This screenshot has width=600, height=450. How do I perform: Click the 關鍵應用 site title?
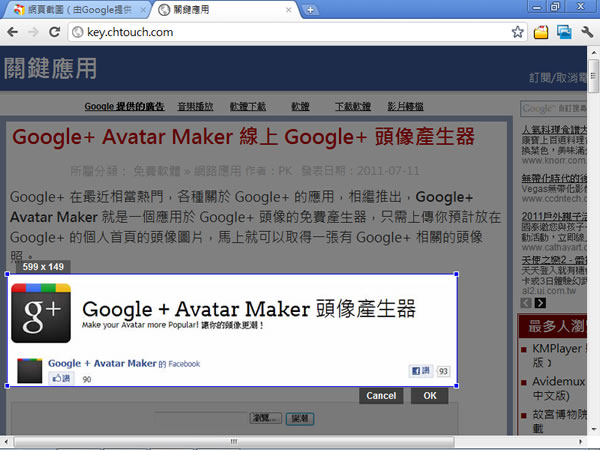[x=50, y=69]
